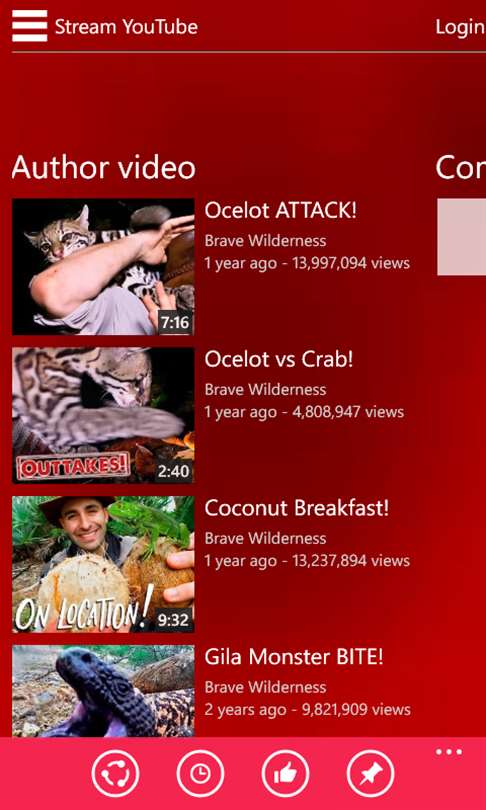Tap the clock watch-later icon
The image size is (486, 810).
[x=200, y=774]
